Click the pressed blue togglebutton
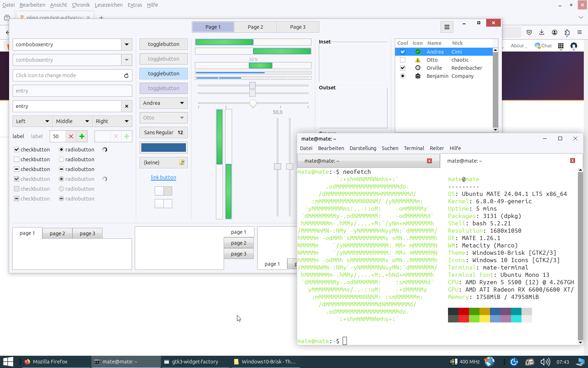Screen dimensions: 588x368 (x=163, y=74)
